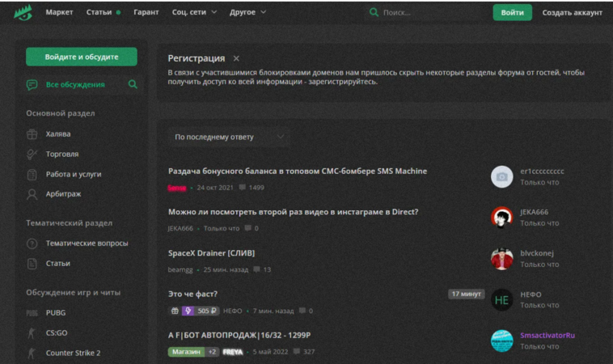Click the Войти button
Viewport: 613px width, 364px height.
(512, 12)
